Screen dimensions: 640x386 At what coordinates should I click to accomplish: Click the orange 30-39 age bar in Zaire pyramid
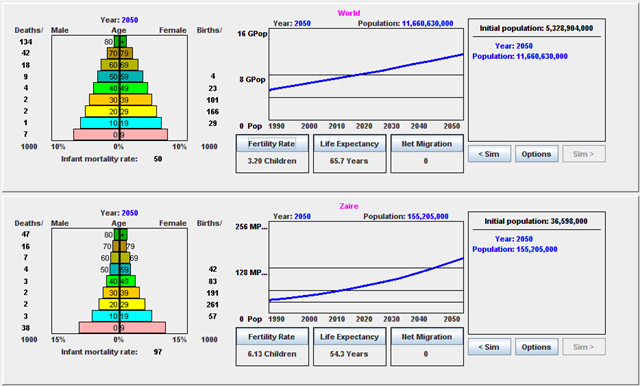pyautogui.click(x=121, y=293)
